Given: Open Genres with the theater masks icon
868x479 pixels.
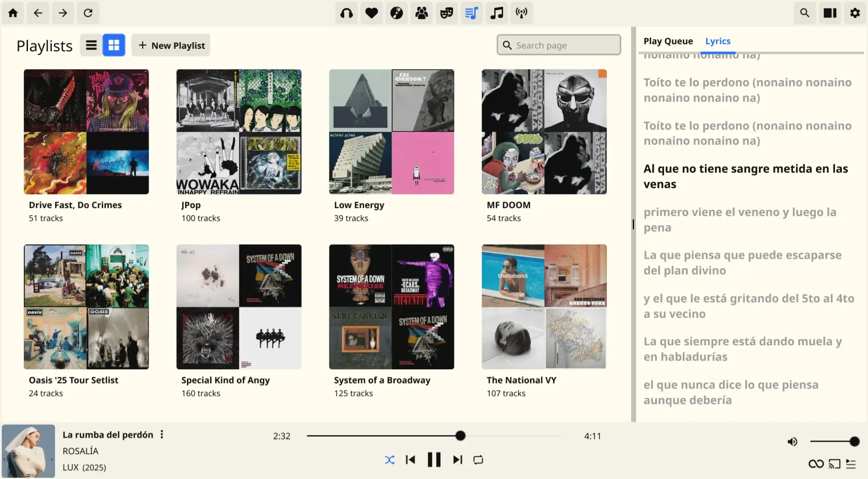Looking at the screenshot, I should click(446, 13).
